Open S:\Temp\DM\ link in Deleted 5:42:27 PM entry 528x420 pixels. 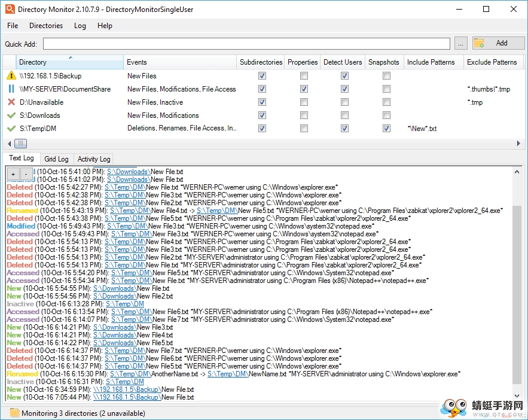coord(125,187)
